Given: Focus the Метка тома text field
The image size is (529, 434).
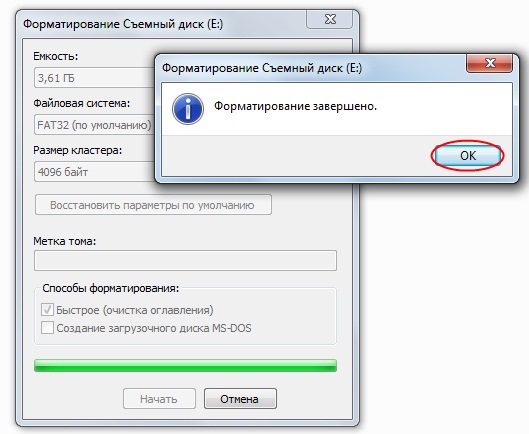Looking at the screenshot, I should click(185, 260).
